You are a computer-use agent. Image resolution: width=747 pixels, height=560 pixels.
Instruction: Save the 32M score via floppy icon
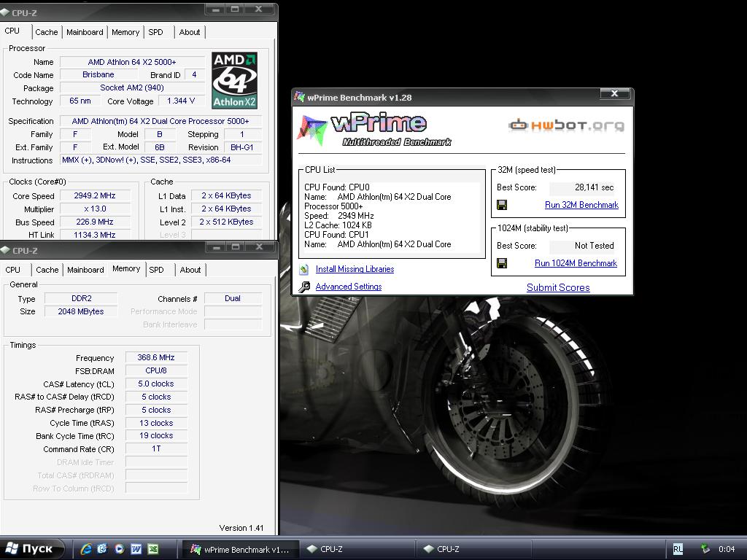[502, 205]
